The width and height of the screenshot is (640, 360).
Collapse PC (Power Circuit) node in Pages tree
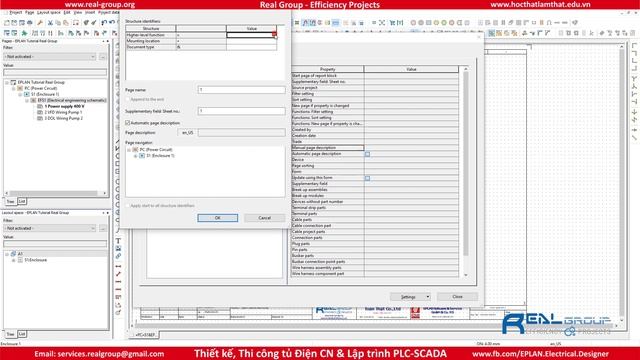coord(13,88)
